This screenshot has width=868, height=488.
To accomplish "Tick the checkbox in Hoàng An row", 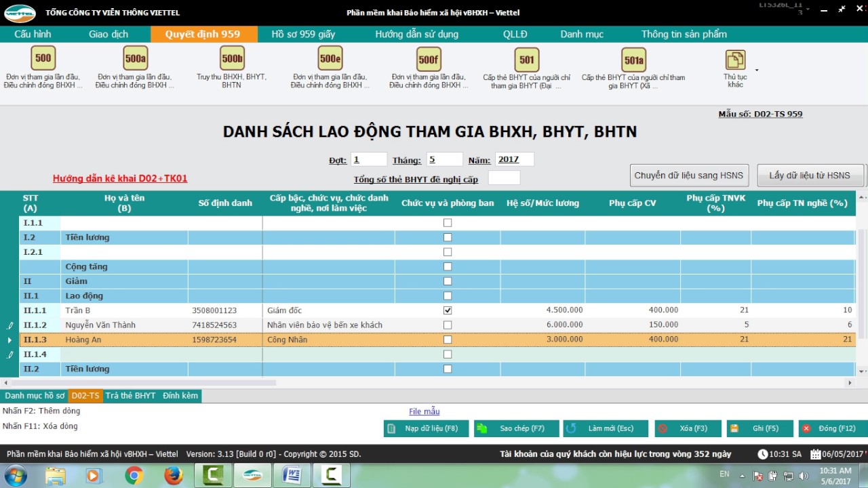I will click(448, 340).
